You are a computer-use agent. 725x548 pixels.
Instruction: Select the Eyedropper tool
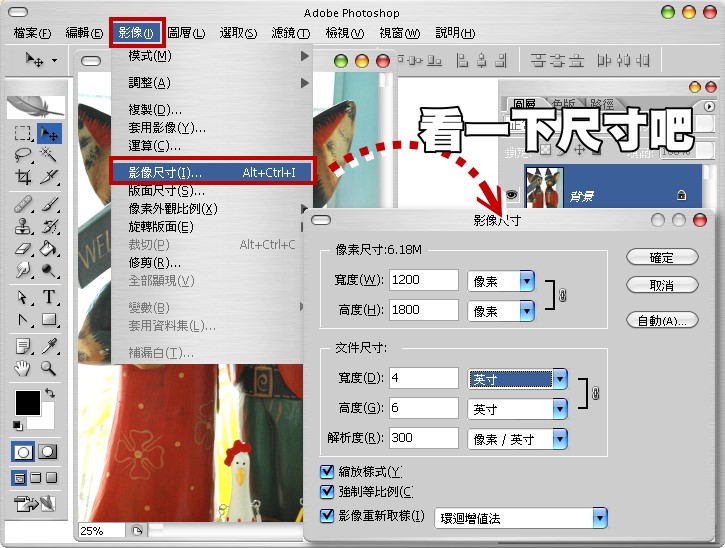[49, 346]
